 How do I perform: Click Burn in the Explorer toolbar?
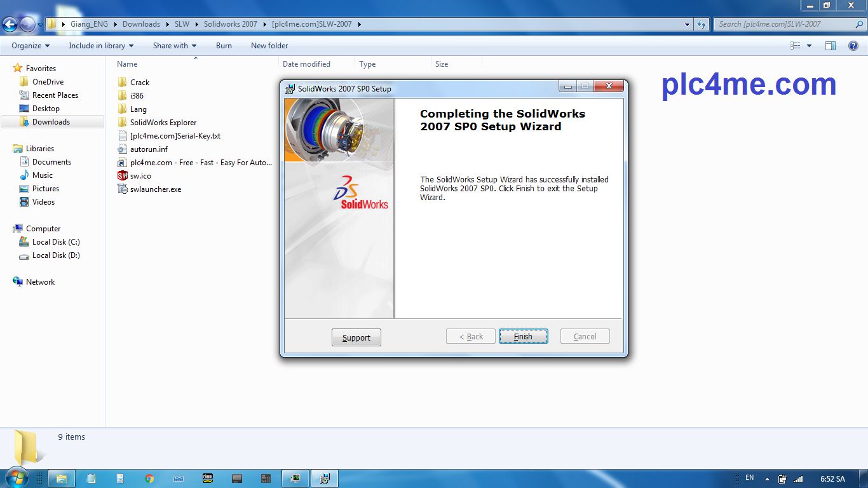click(x=224, y=46)
